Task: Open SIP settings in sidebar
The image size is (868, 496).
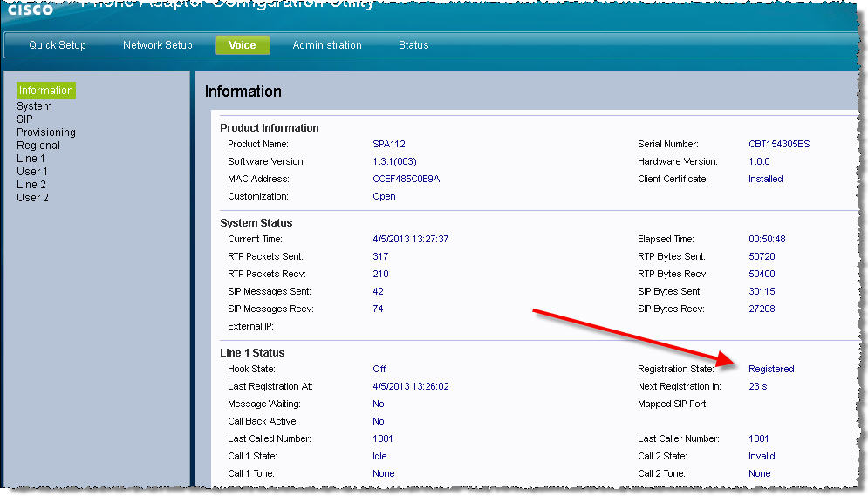Action: click(24, 119)
